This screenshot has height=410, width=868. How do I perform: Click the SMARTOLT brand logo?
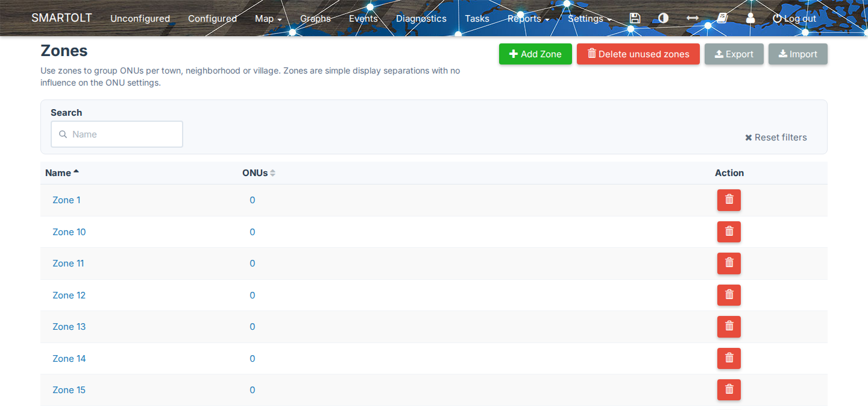pyautogui.click(x=61, y=18)
